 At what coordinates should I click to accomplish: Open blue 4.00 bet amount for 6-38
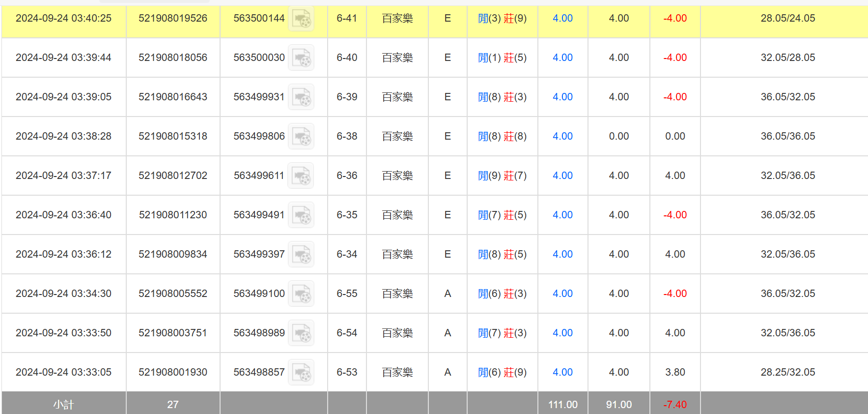click(x=562, y=136)
